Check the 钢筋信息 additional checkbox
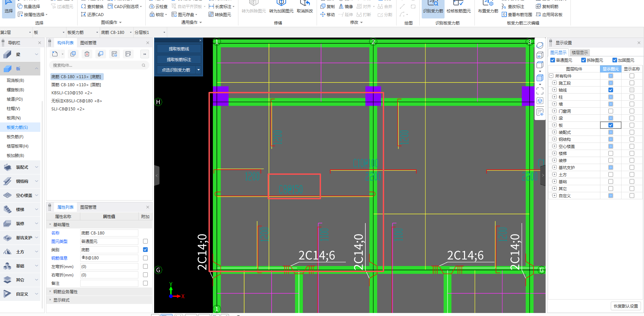644x316 pixels. point(145,258)
